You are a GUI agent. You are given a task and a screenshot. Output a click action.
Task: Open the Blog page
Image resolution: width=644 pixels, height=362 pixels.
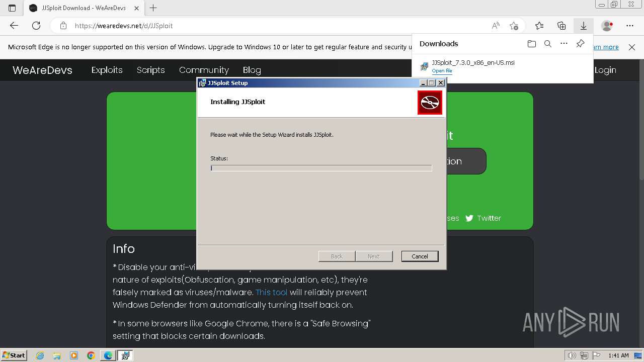point(252,70)
